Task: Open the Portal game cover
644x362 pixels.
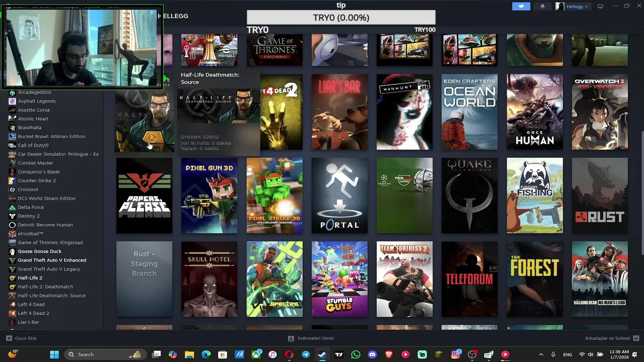Action: pos(340,196)
